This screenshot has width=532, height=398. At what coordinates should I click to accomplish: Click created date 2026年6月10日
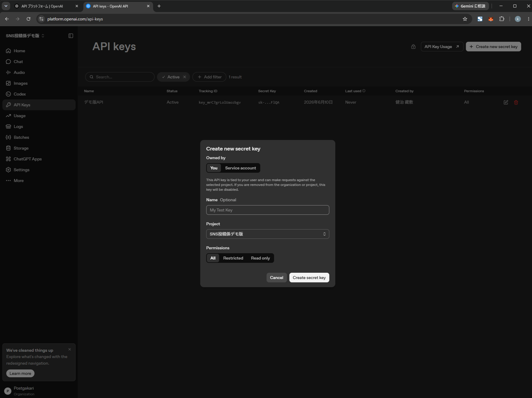(x=318, y=102)
